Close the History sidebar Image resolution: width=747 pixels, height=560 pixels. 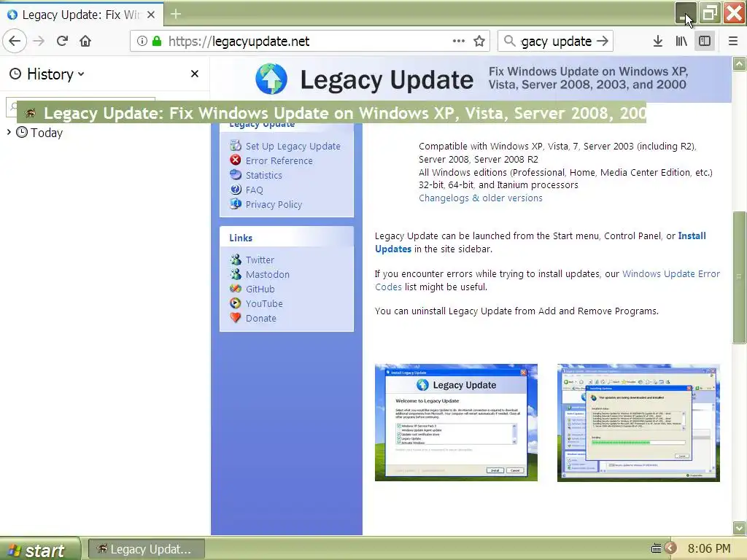tap(194, 74)
